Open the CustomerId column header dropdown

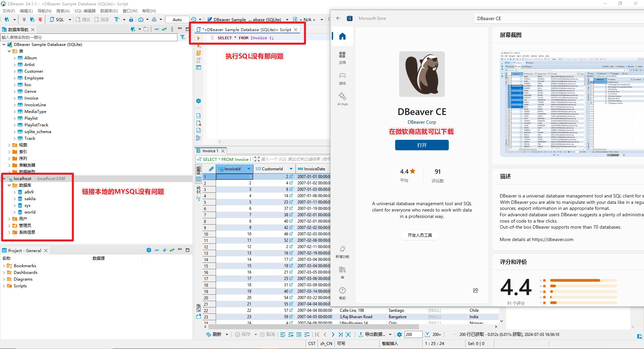pos(291,169)
